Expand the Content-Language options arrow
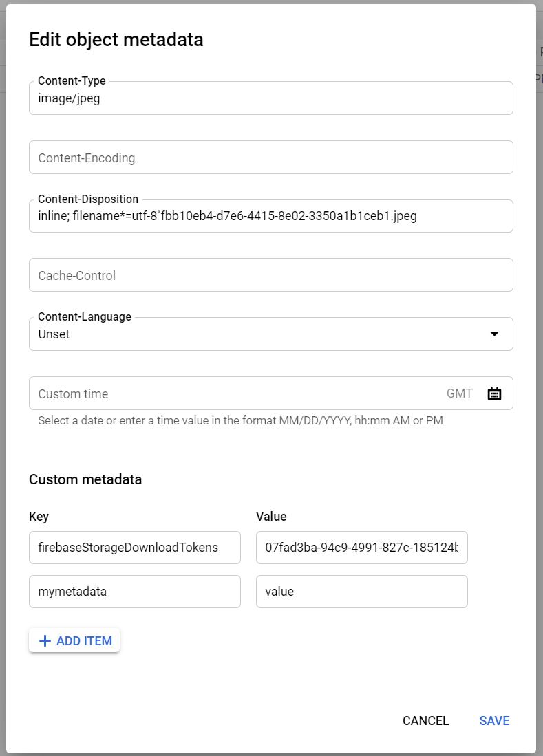Screen dimensions: 543x756 tap(494, 334)
